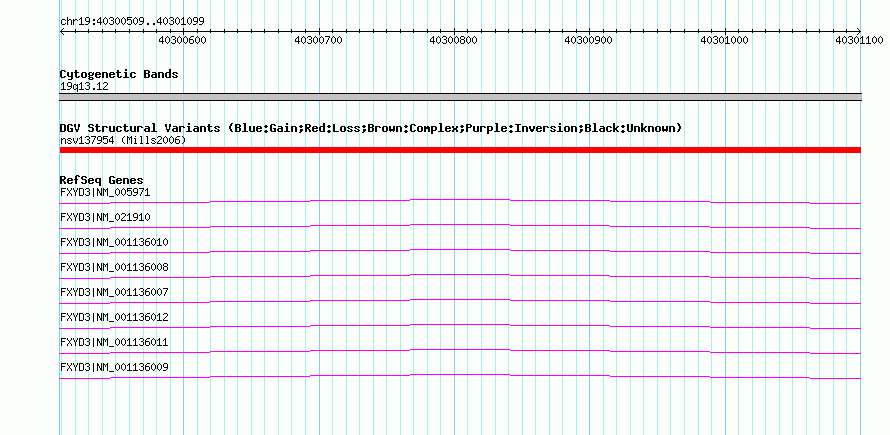Select transcript FXYD3|NM_001136011
The width and height of the screenshot is (890, 435).
[114, 342]
